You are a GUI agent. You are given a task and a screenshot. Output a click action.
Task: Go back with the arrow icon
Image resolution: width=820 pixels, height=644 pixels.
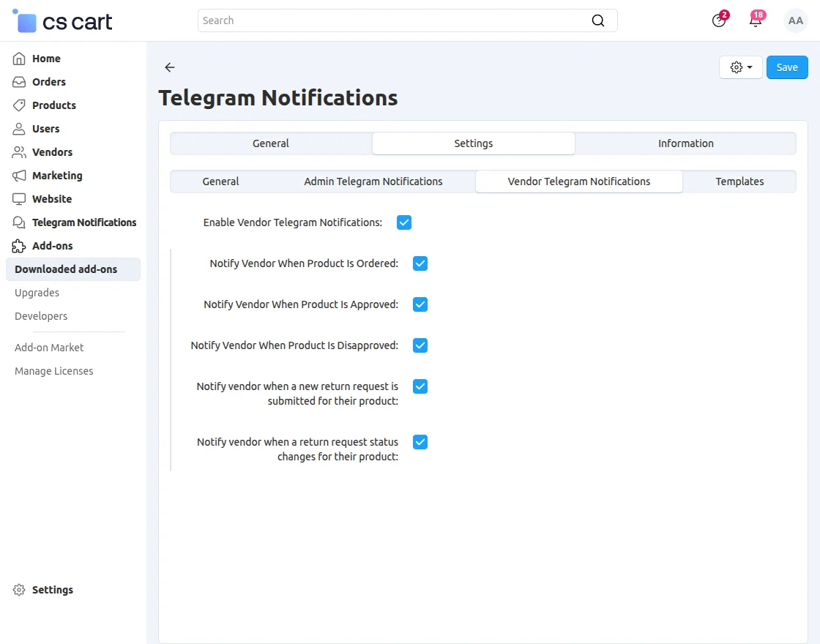tap(169, 67)
